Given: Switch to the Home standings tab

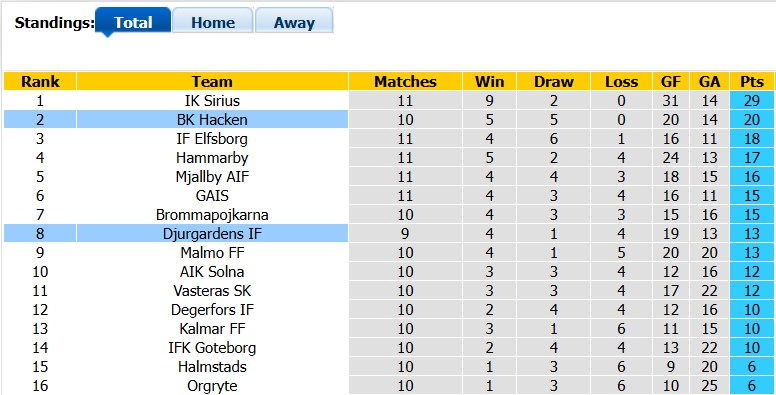Looking at the screenshot, I should [x=213, y=21].
